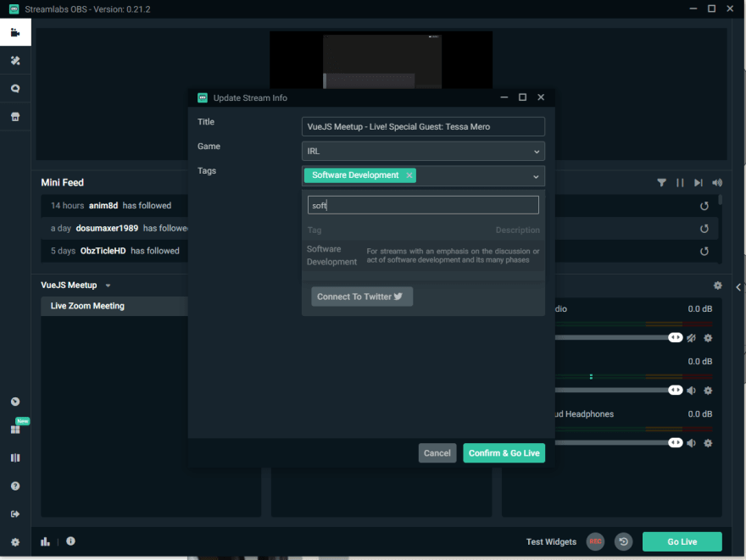This screenshot has height=560, width=746.
Task: Click Connect To Twitter button
Action: point(362,297)
